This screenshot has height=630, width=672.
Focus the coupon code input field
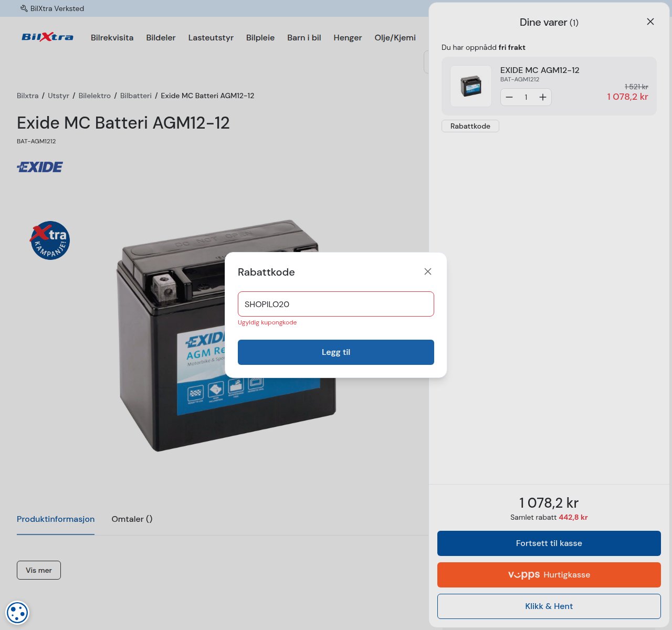click(336, 304)
